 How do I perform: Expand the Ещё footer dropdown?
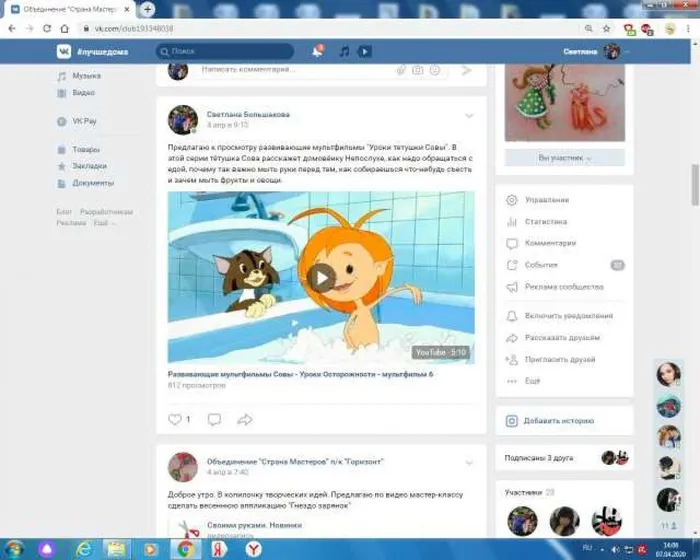click(x=104, y=222)
